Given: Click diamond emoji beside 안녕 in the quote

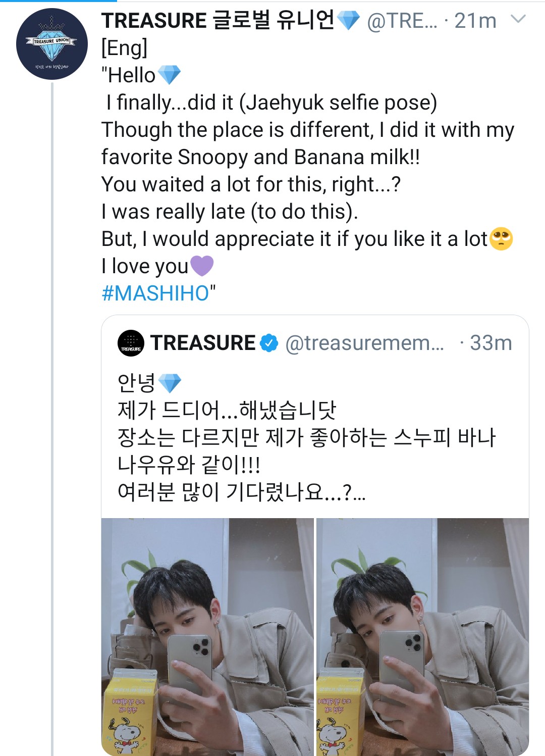Looking at the screenshot, I should (x=170, y=383).
